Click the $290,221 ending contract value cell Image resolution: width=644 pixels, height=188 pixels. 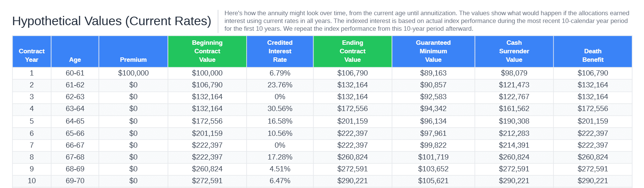[353, 181]
